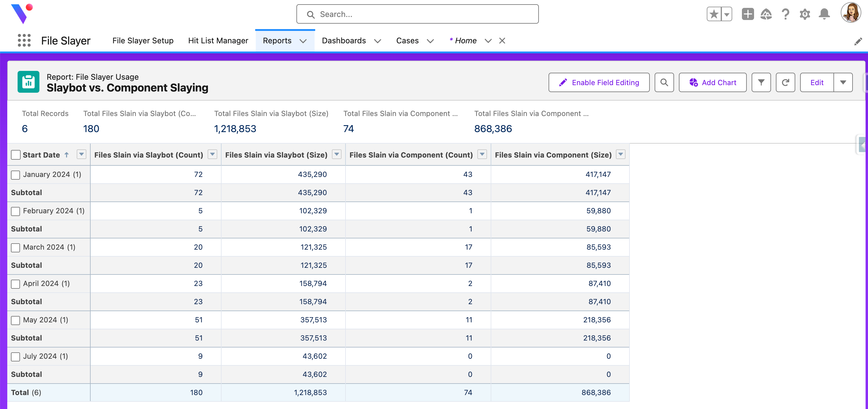The width and height of the screenshot is (868, 409).
Task: Check the January 2024 row checkbox
Action: point(15,175)
